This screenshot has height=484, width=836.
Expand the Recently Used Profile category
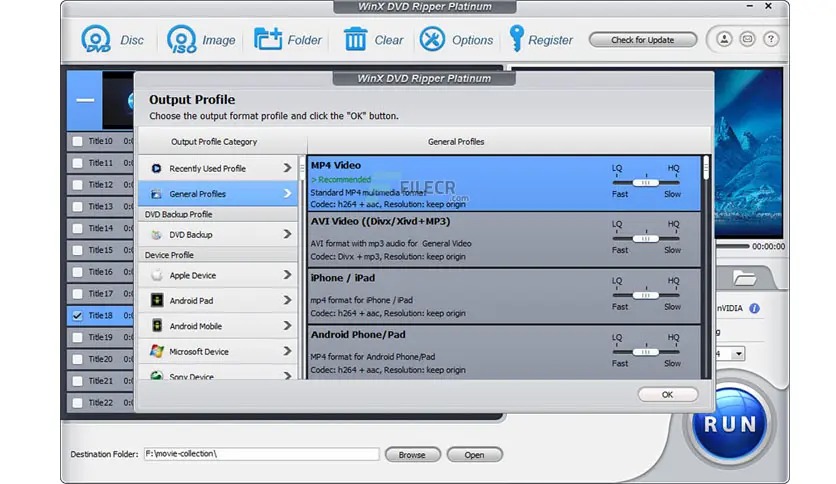point(218,168)
